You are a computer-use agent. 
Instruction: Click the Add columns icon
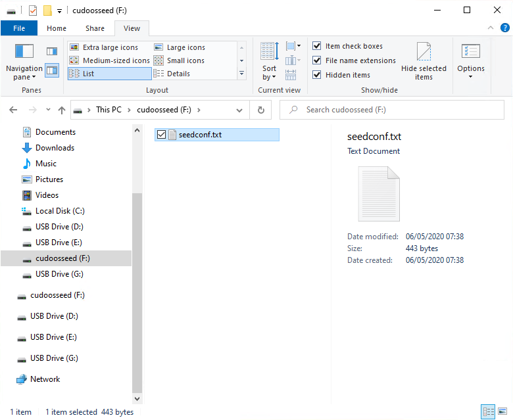pyautogui.click(x=293, y=60)
